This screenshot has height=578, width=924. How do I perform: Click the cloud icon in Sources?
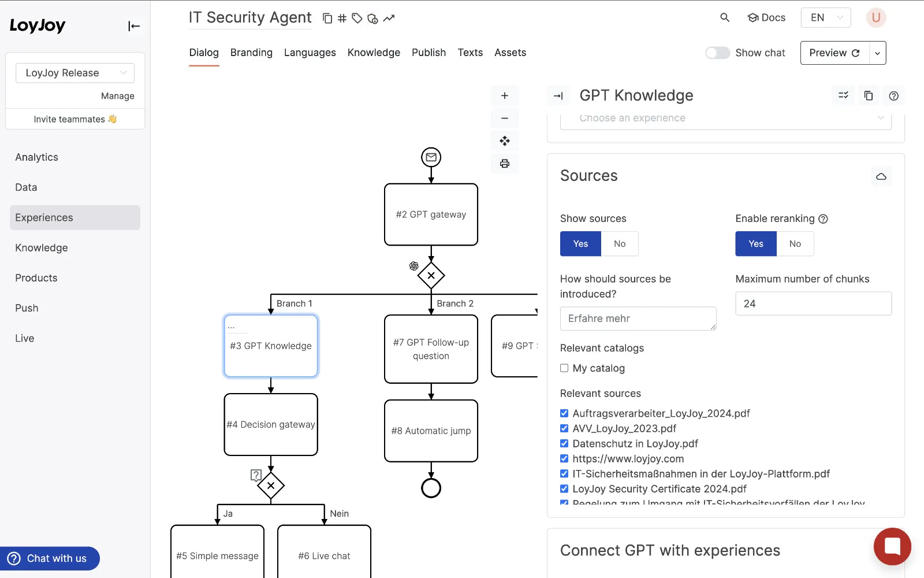881,176
